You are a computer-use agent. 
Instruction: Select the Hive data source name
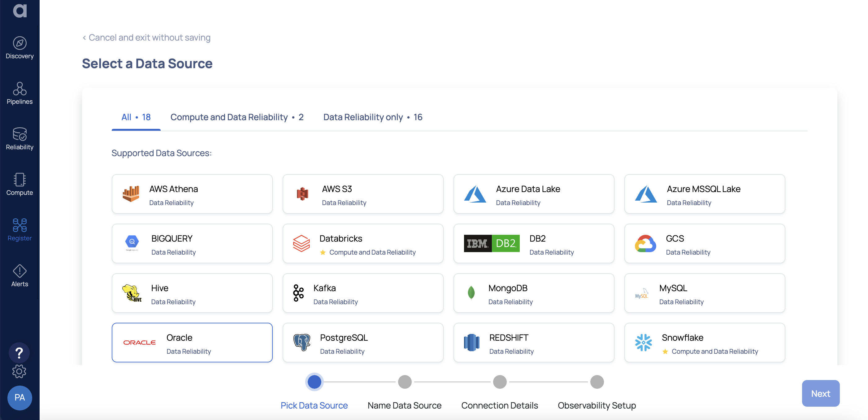(160, 288)
